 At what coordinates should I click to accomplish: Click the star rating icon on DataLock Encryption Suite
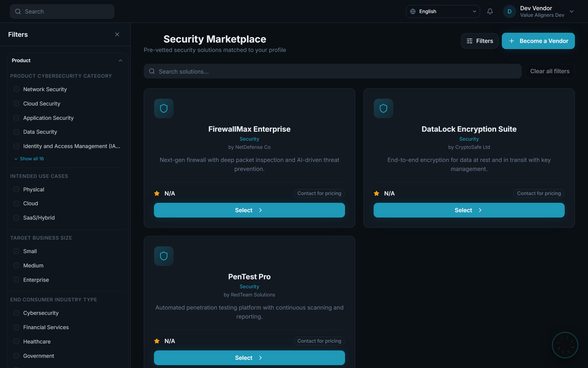[377, 193]
